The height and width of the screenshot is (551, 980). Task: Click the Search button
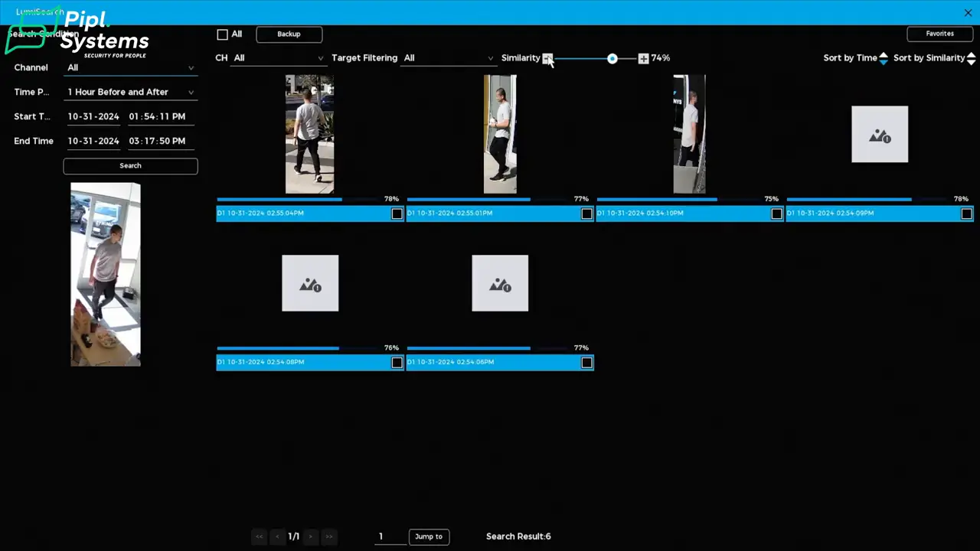130,166
